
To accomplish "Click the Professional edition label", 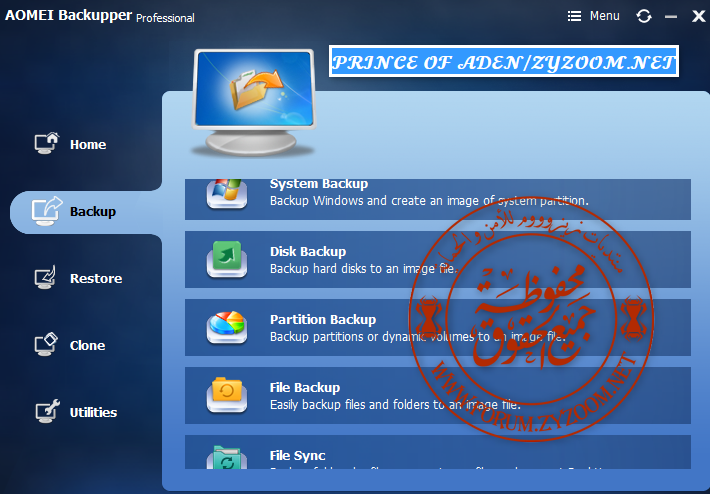I will (x=165, y=18).
